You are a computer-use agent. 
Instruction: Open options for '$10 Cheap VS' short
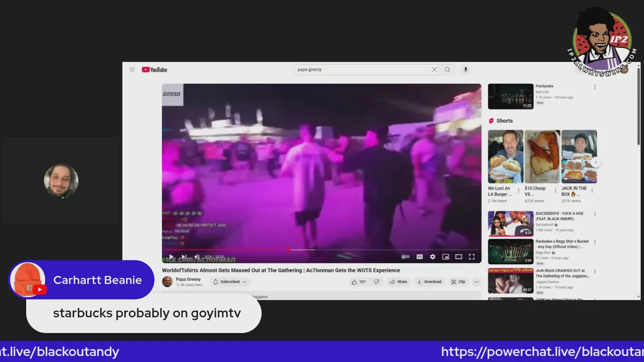(x=555, y=191)
